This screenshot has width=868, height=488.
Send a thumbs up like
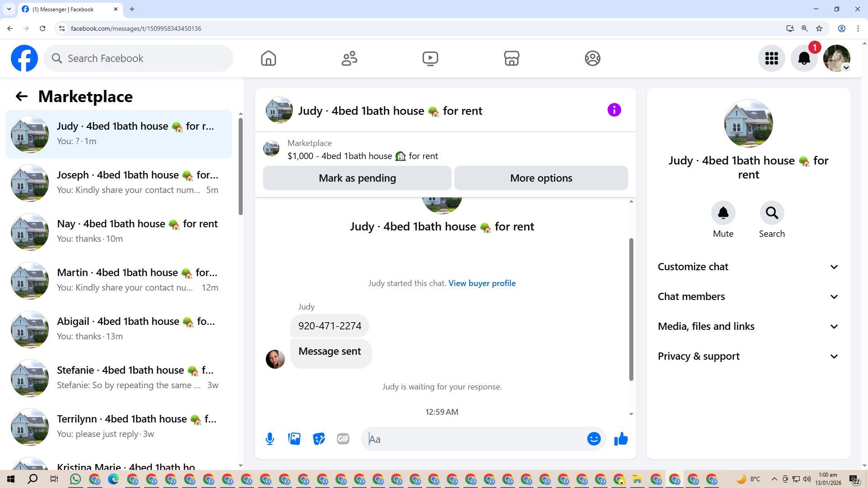tap(621, 439)
